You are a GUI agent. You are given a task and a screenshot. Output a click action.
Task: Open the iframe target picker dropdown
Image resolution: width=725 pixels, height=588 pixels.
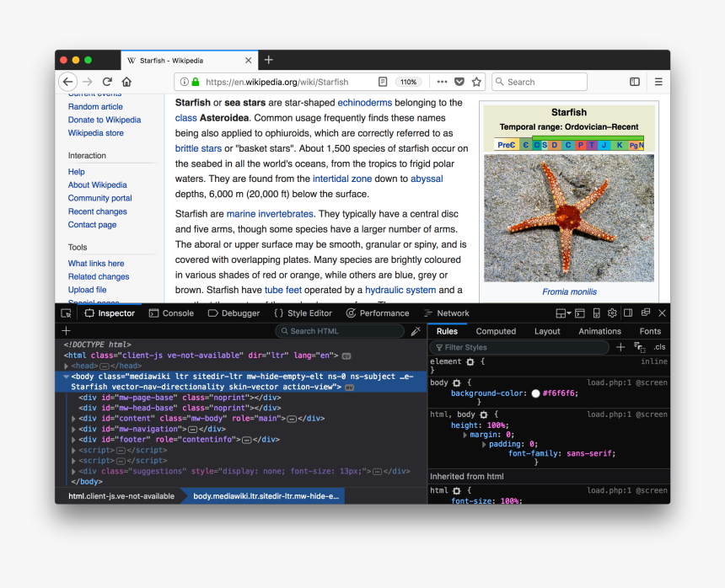tap(562, 313)
